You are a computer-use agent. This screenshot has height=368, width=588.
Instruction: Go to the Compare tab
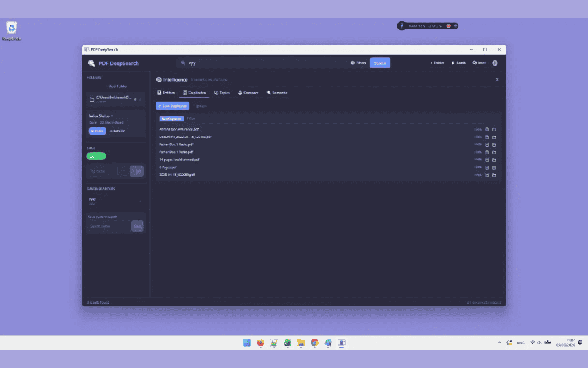248,93
